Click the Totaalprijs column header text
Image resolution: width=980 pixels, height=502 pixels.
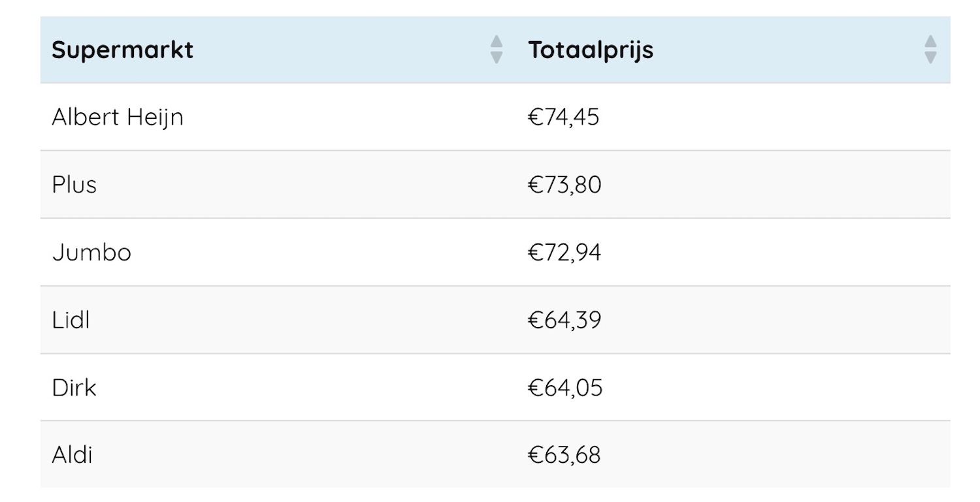591,50
